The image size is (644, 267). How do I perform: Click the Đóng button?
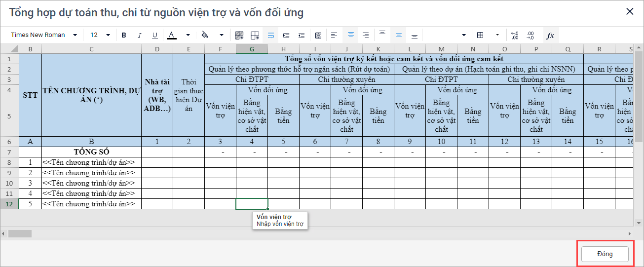605,254
